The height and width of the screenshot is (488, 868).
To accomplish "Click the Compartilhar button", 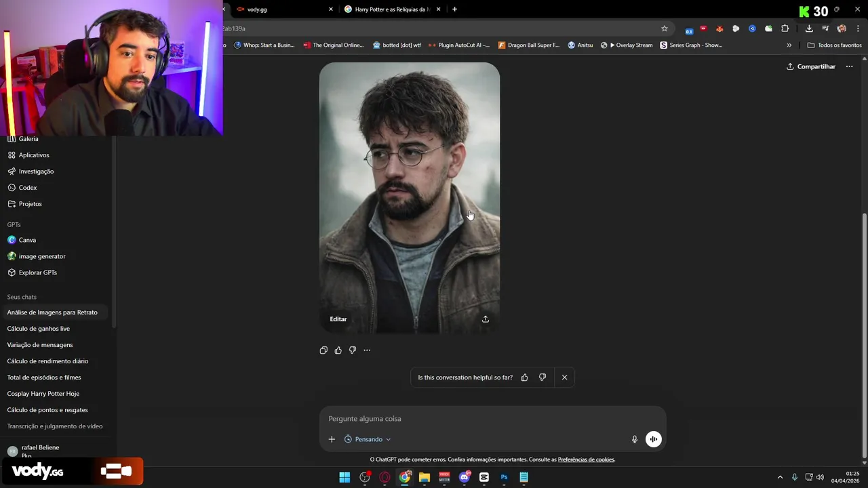I will coord(811,66).
